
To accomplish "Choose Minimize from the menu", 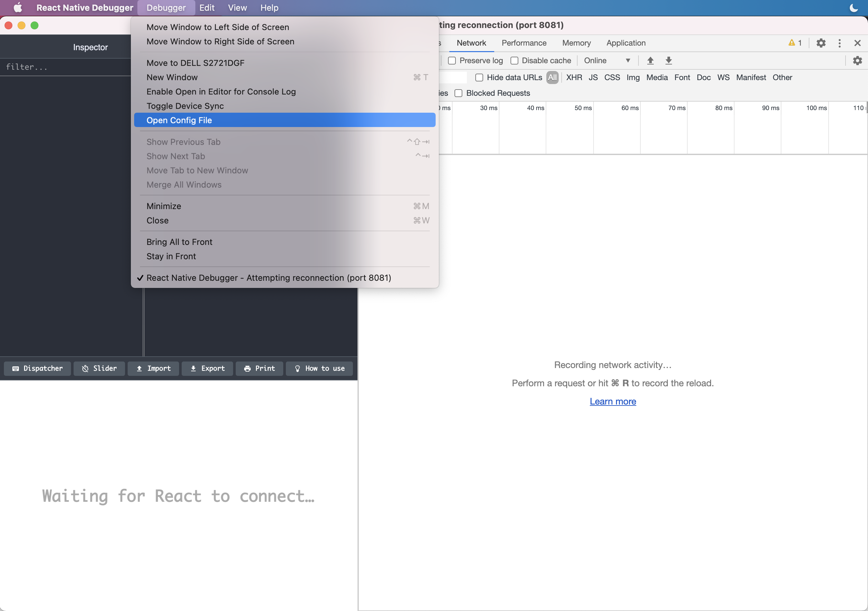I will tap(285, 206).
